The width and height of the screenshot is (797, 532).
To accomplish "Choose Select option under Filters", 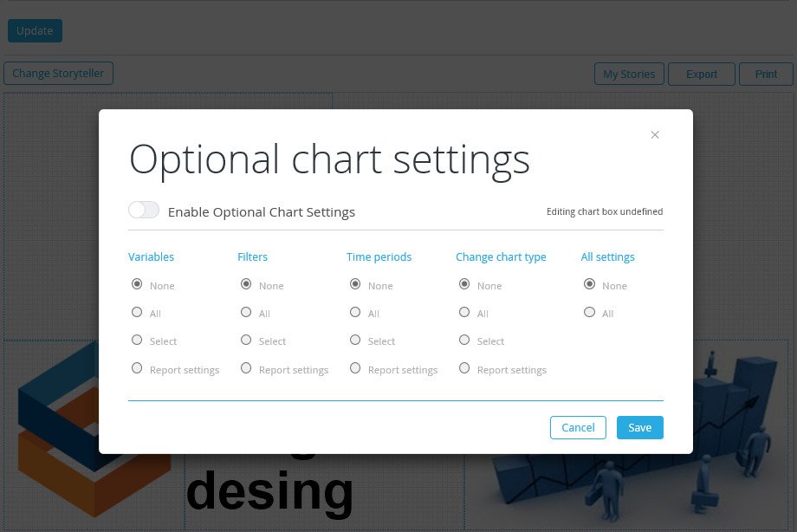I will (x=246, y=340).
